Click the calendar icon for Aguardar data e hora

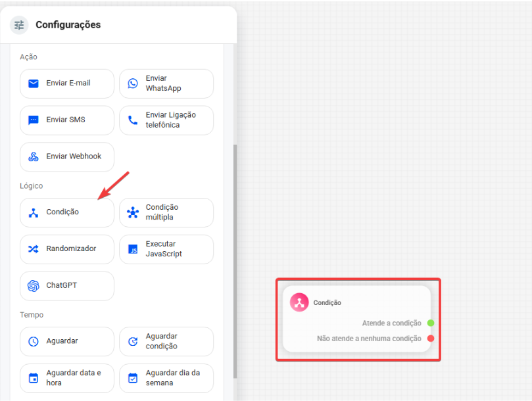pos(34,378)
